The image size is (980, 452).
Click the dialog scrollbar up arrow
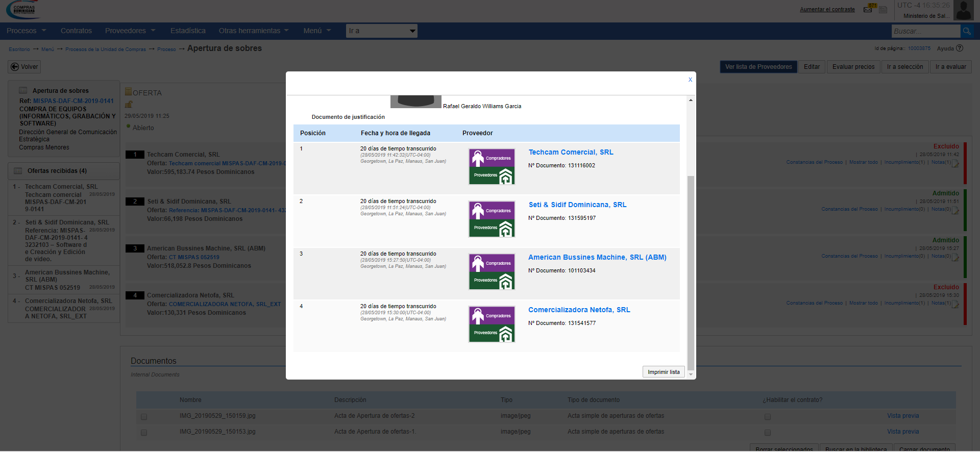pyautogui.click(x=691, y=100)
